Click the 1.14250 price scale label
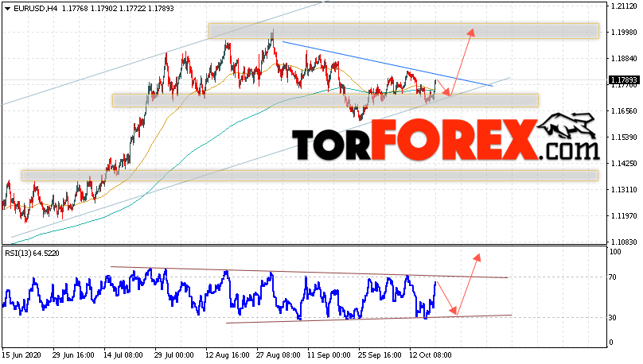This screenshot has height=364, width=643. (624, 164)
